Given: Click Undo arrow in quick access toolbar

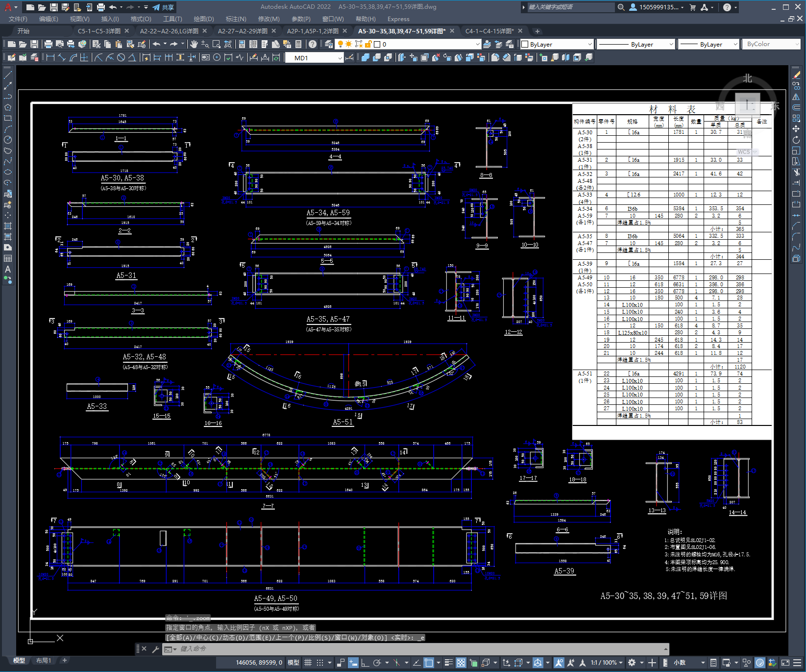Looking at the screenshot, I should (113, 7).
